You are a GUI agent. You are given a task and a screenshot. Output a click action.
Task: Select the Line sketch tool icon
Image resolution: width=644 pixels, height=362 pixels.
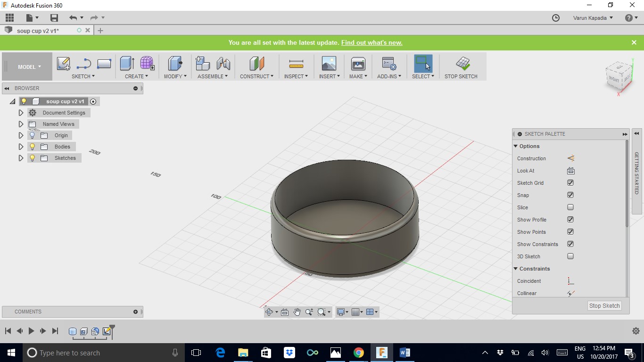pos(84,63)
